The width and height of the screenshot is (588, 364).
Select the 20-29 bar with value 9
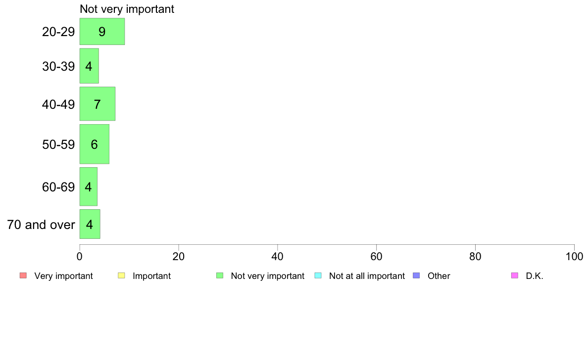click(x=102, y=32)
